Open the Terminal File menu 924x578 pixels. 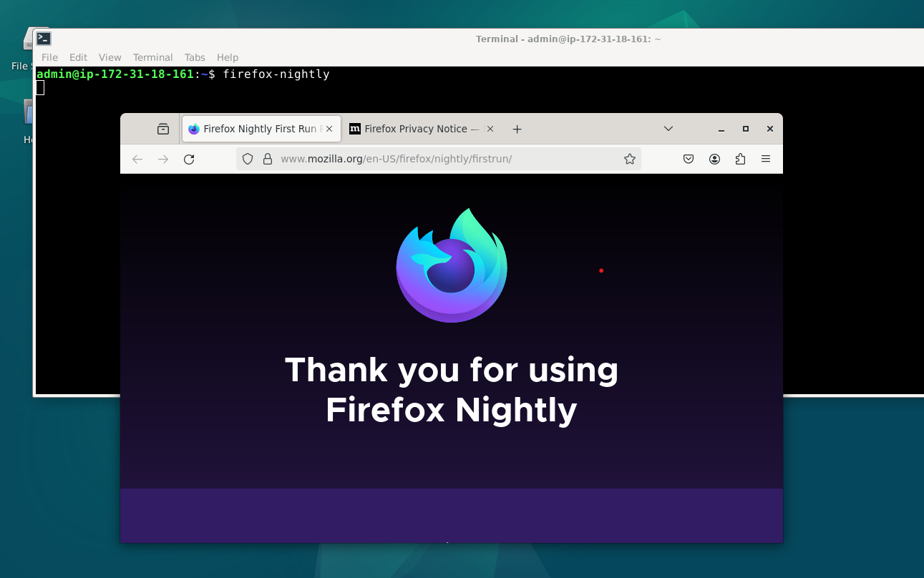click(49, 57)
